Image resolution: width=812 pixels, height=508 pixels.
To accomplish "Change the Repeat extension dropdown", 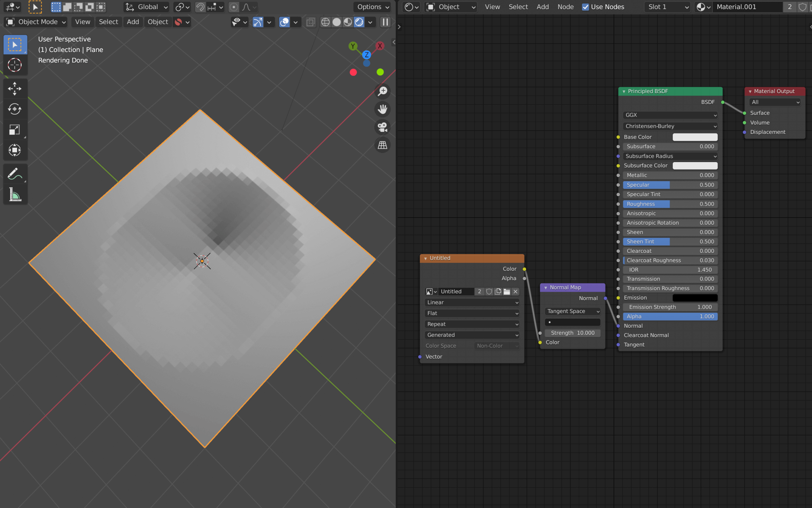I will (471, 324).
